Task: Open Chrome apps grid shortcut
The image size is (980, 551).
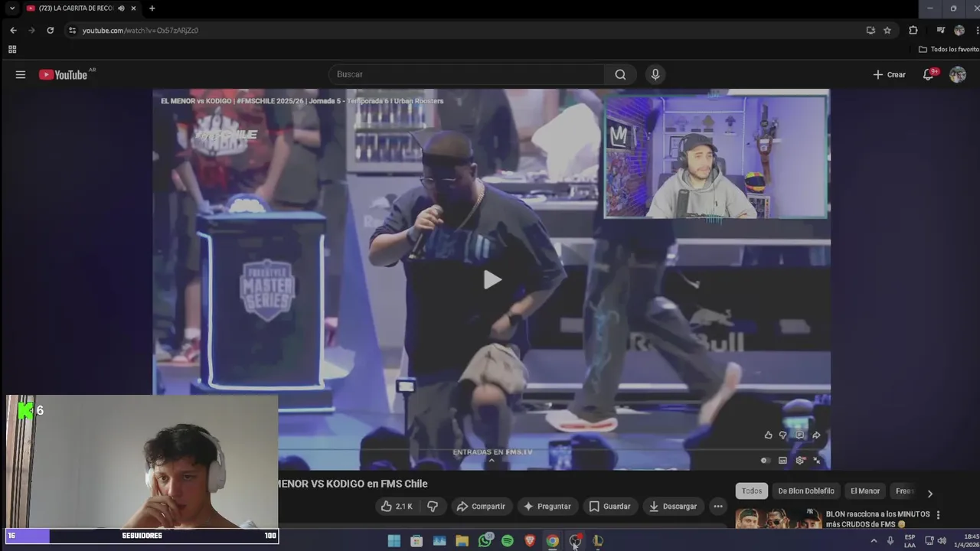Action: pos(11,49)
